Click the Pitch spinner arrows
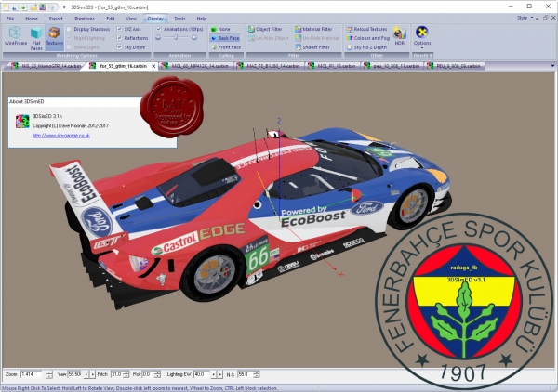Screen dimensions: 558x392 126,374
